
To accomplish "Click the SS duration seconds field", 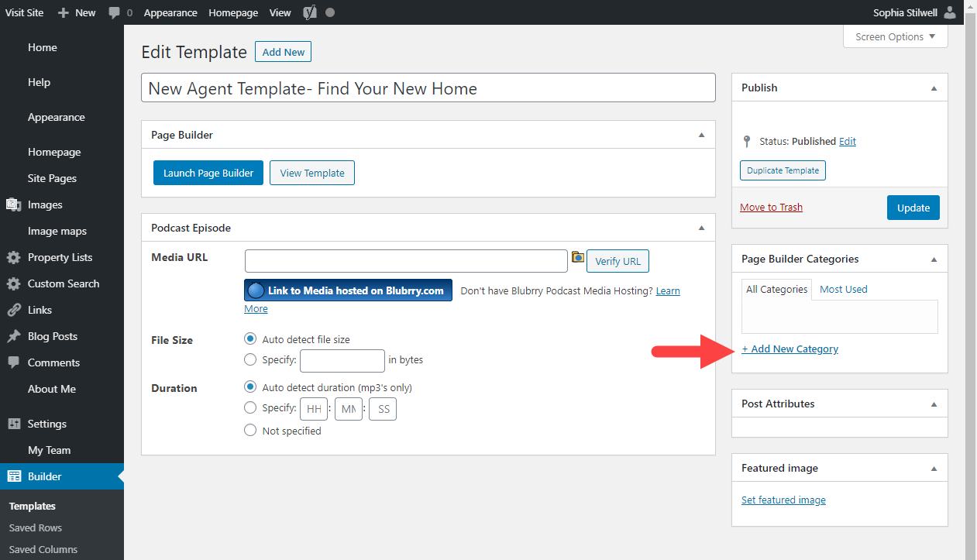I will (x=383, y=409).
